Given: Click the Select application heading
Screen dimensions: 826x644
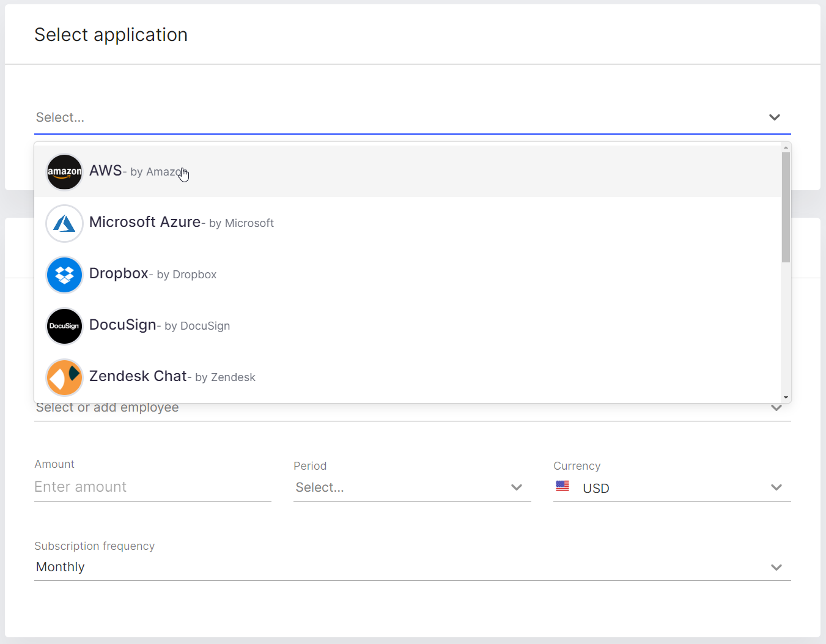Looking at the screenshot, I should tap(111, 35).
